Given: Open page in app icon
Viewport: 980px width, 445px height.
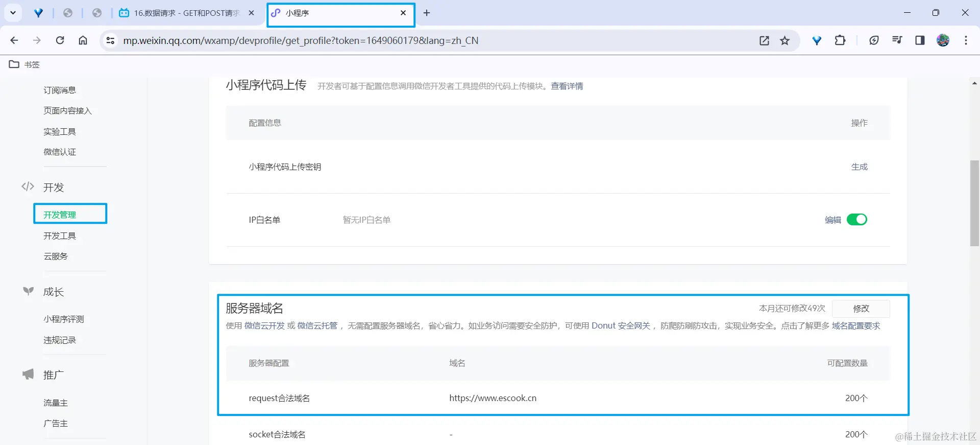Looking at the screenshot, I should 764,40.
